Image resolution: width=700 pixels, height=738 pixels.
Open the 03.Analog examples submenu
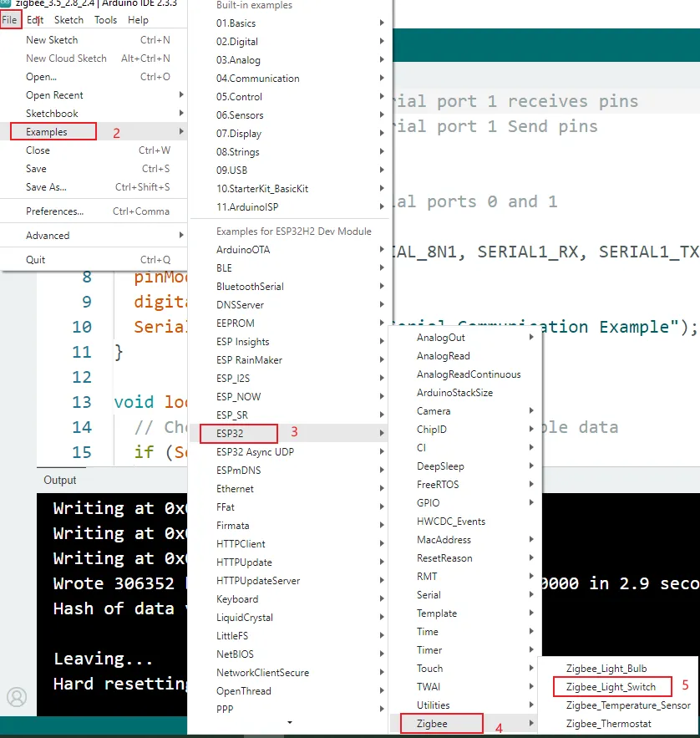tap(291, 60)
